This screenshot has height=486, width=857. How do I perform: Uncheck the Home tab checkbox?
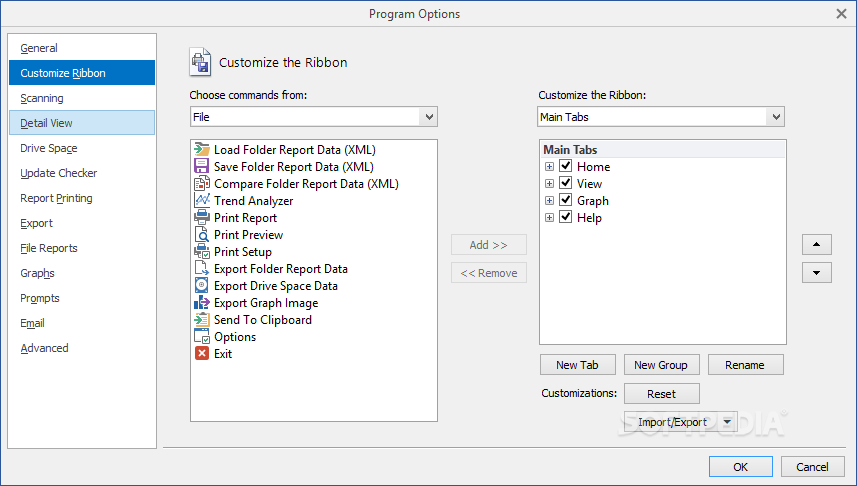click(x=566, y=166)
